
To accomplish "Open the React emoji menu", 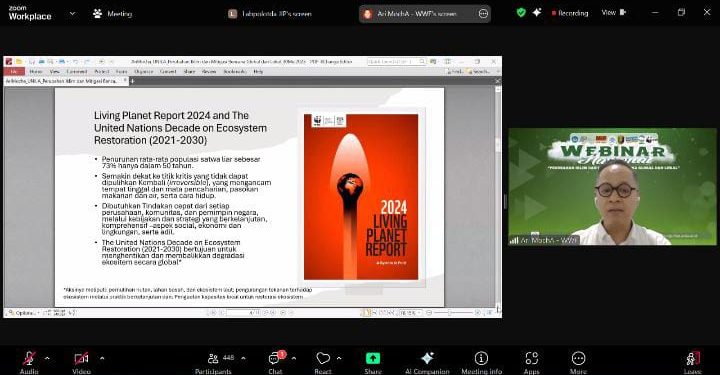I will [x=323, y=363].
